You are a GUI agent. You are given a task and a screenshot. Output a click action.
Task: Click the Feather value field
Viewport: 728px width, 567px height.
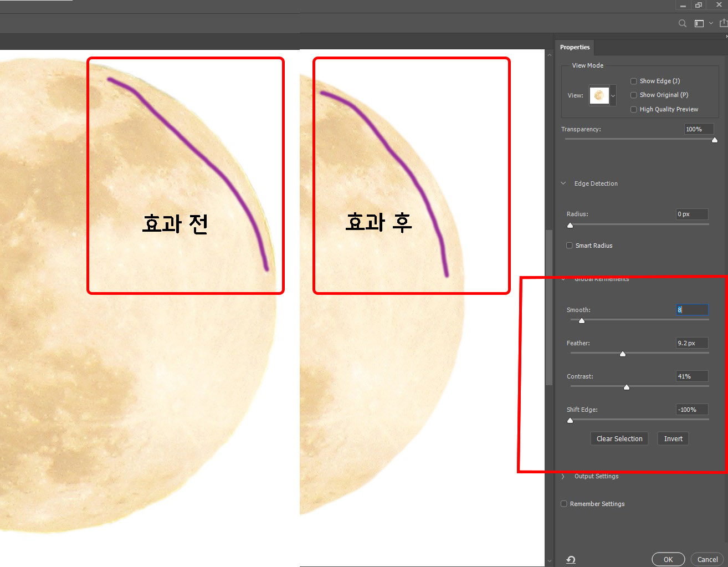[692, 343]
